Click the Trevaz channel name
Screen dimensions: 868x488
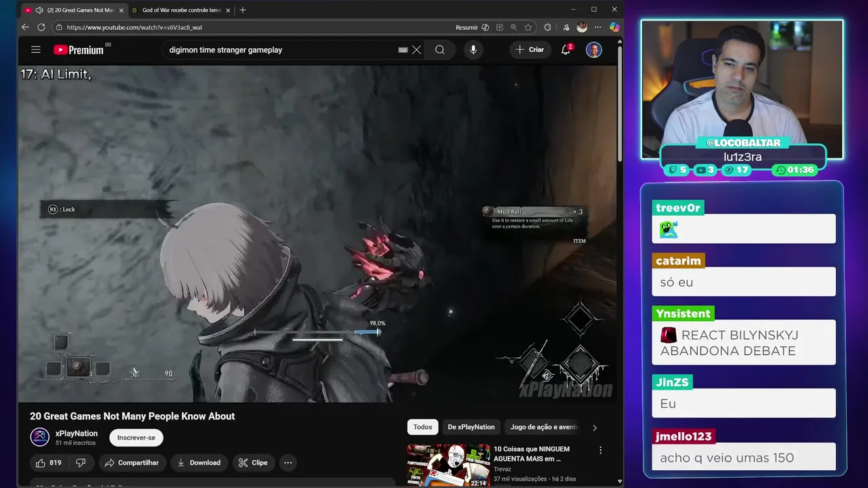(x=502, y=469)
